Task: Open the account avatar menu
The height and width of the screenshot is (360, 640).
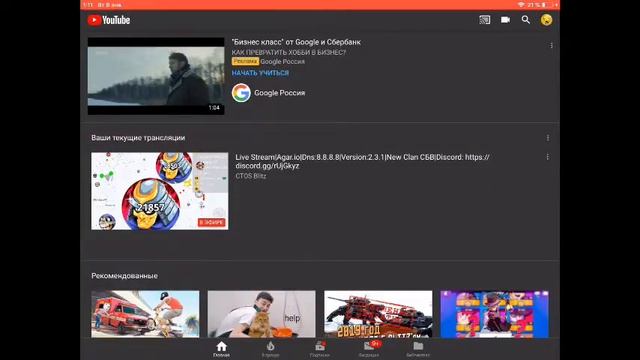Action: coord(546,20)
